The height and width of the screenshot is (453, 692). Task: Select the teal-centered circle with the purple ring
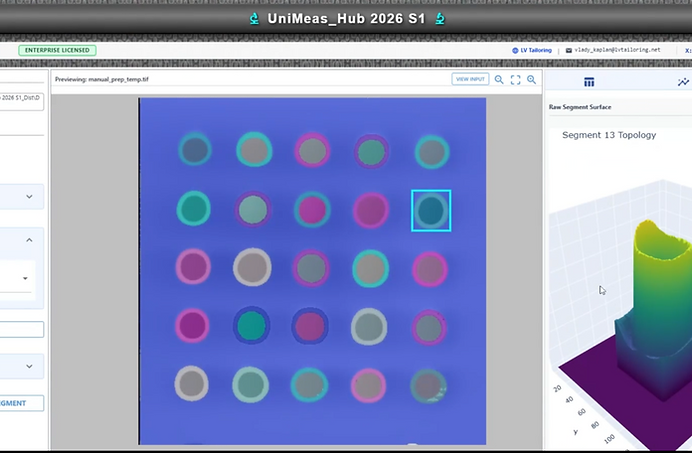click(371, 151)
